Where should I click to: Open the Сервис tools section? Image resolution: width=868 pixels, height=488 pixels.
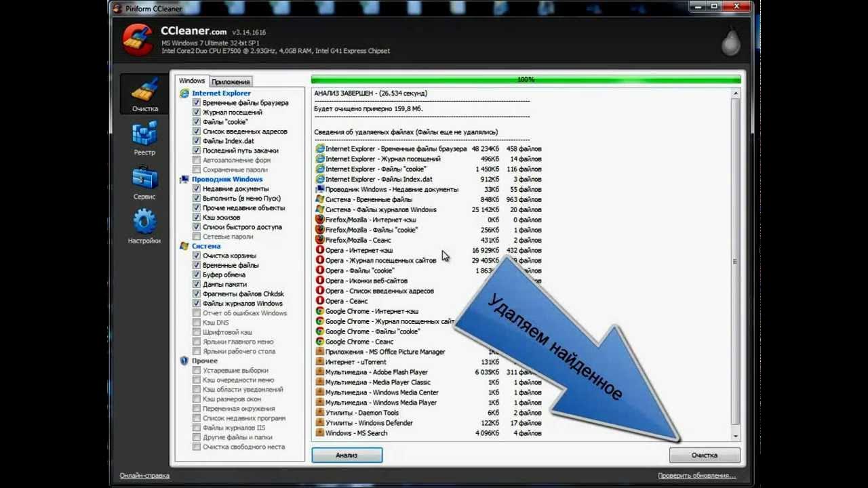144,182
